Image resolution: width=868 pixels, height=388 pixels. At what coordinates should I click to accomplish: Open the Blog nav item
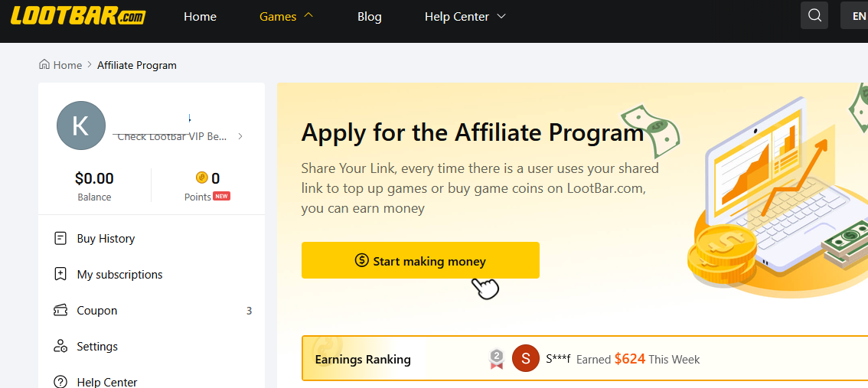(369, 17)
